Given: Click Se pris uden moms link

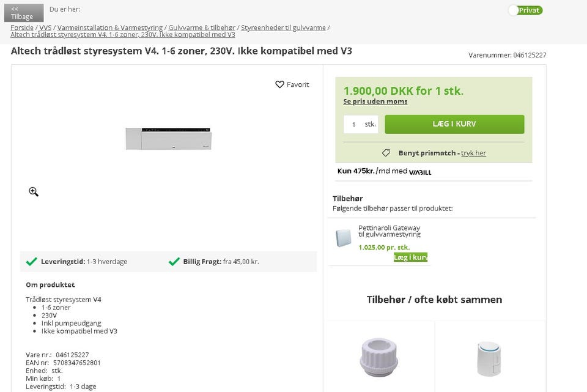Looking at the screenshot, I should [x=375, y=102].
